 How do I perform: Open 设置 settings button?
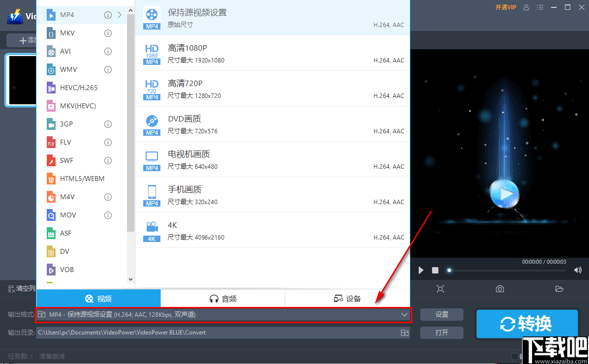[441, 314]
